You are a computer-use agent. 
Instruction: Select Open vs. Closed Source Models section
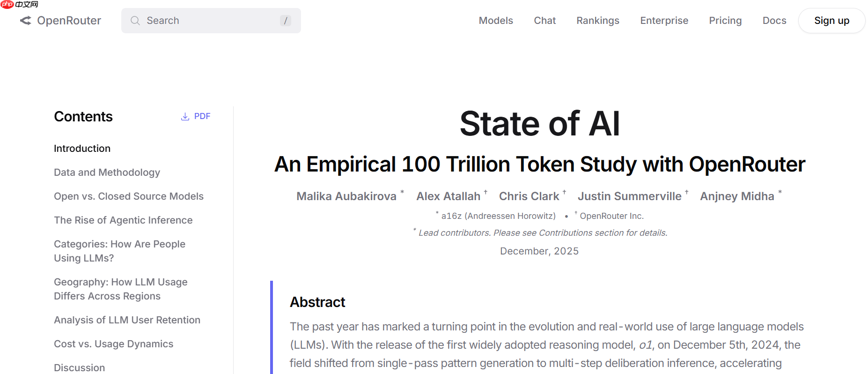pos(129,196)
